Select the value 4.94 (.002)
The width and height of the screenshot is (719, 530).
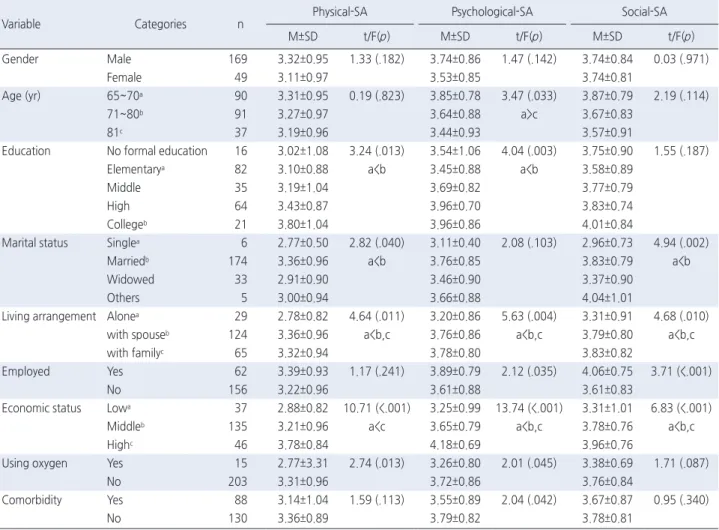[x=681, y=243]
